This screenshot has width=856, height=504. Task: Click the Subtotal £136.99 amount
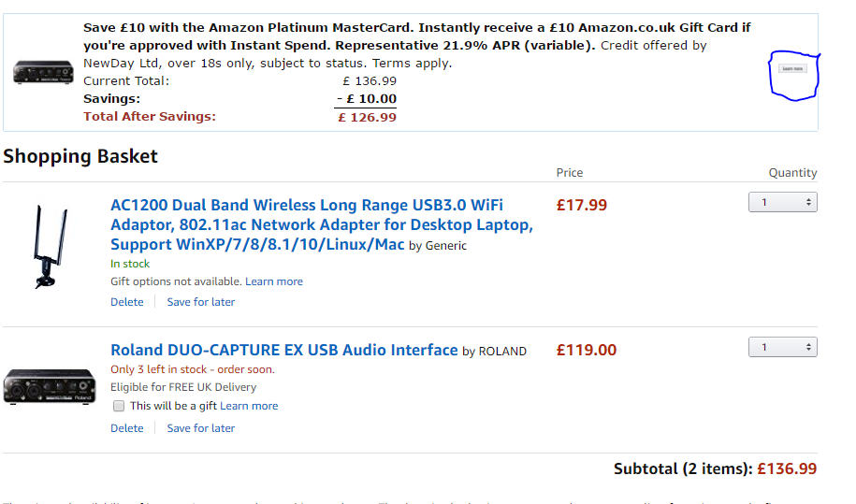(x=787, y=468)
